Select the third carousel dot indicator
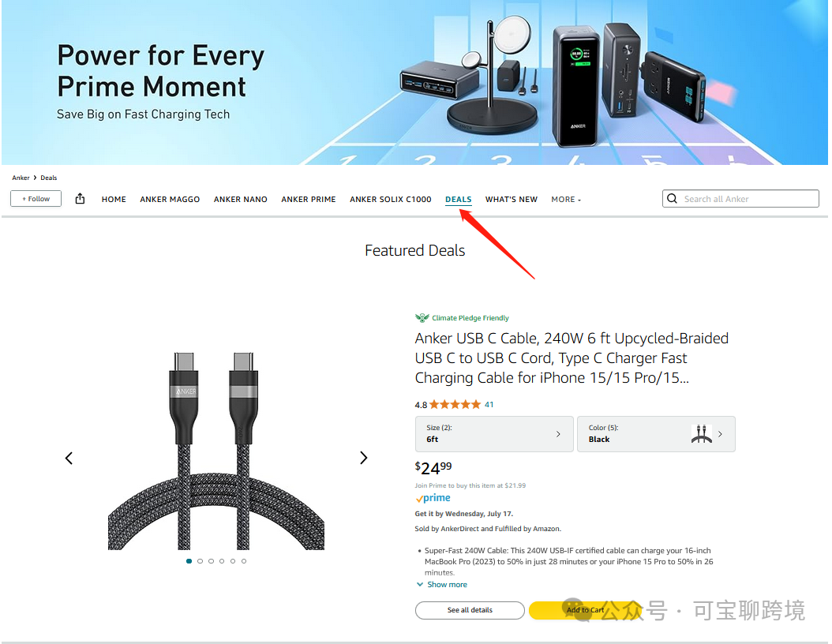This screenshot has width=832, height=644. [212, 560]
